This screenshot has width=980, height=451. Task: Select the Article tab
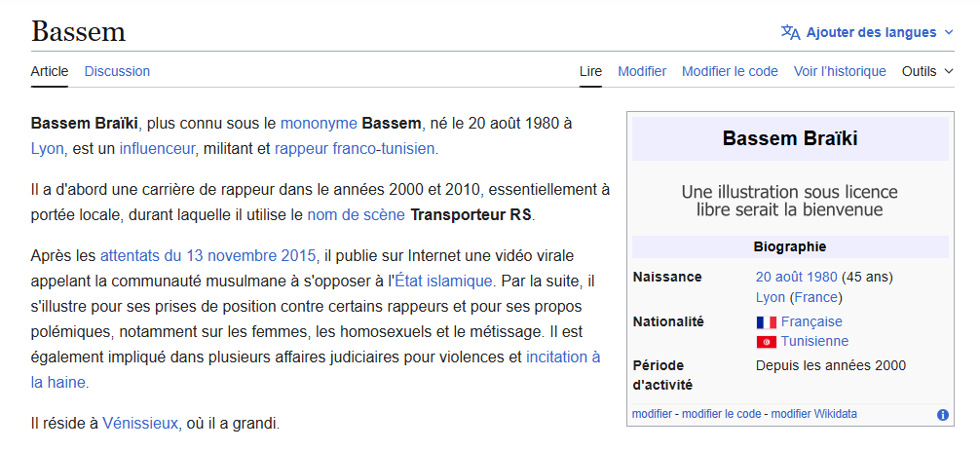50,71
